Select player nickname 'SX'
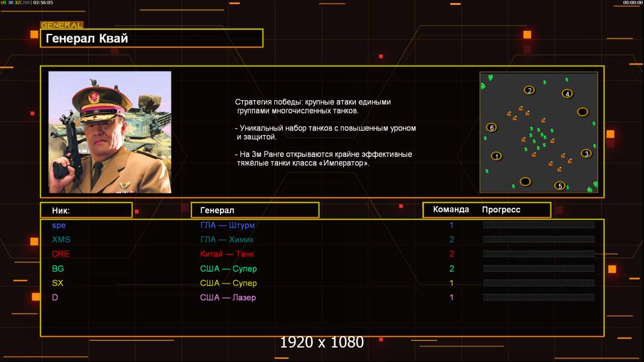This screenshot has height=362, width=644. point(57,283)
